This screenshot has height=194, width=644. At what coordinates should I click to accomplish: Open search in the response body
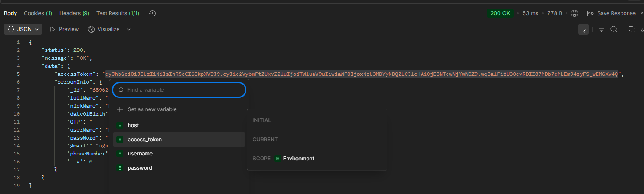click(614, 29)
